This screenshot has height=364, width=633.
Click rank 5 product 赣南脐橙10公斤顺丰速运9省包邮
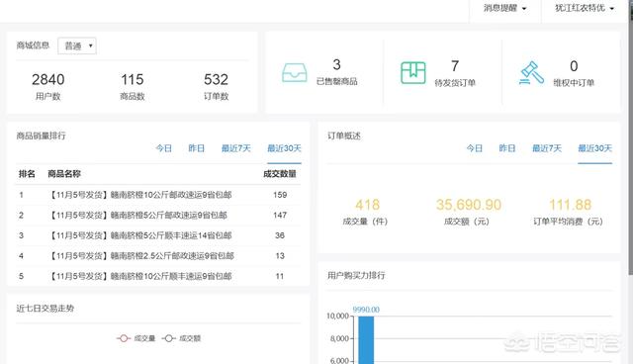pos(140,276)
